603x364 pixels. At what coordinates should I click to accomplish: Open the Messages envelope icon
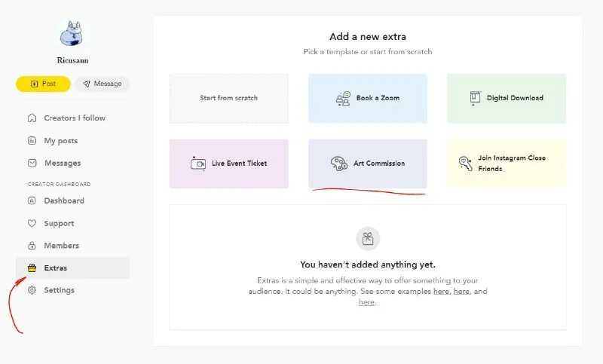[x=32, y=163]
